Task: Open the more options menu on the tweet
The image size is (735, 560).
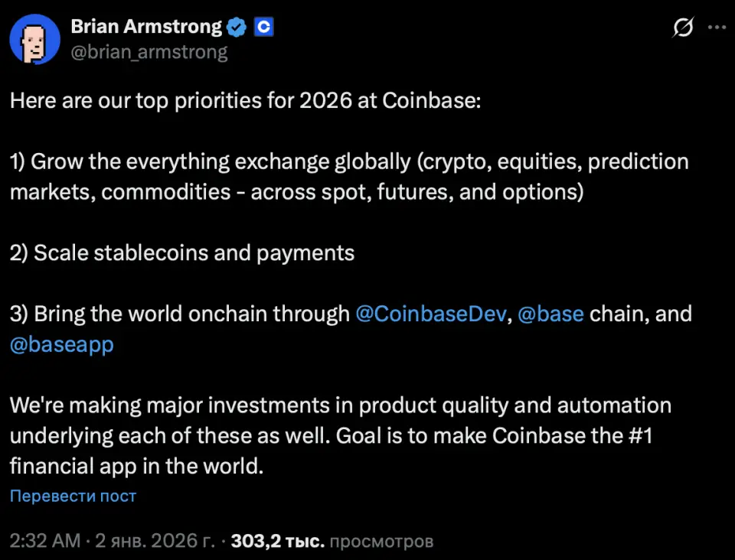Action: [x=717, y=25]
